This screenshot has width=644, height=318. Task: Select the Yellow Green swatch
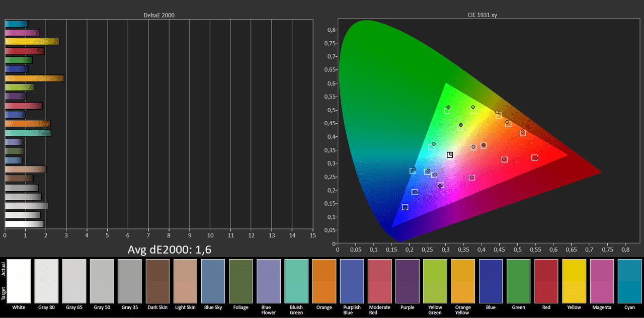click(x=435, y=281)
